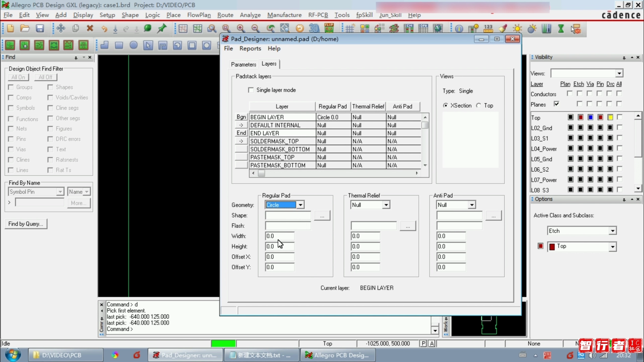Open a design with the folder icon
644x362 pixels.
(25, 29)
